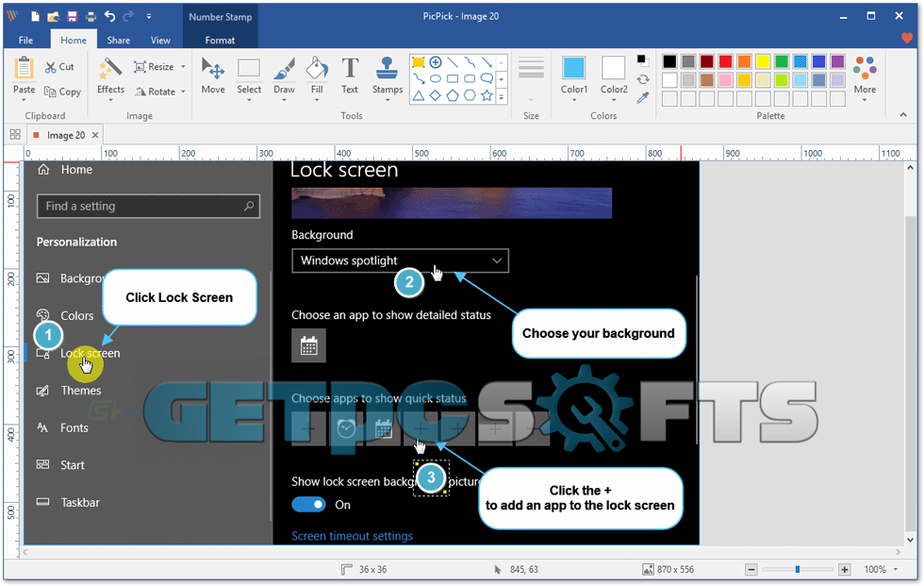The height and width of the screenshot is (586, 924).
Task: Open the Rotate dropdown arrow
Action: (x=183, y=92)
